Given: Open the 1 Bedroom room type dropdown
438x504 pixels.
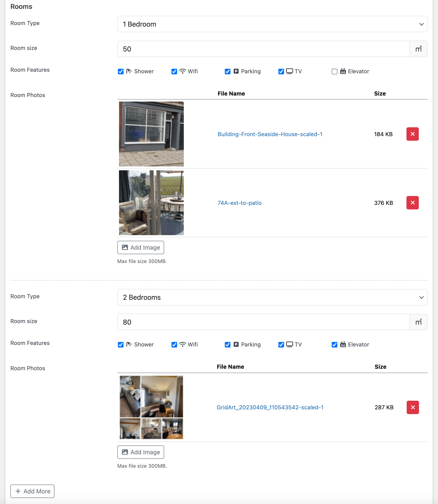Looking at the screenshot, I should click(272, 24).
